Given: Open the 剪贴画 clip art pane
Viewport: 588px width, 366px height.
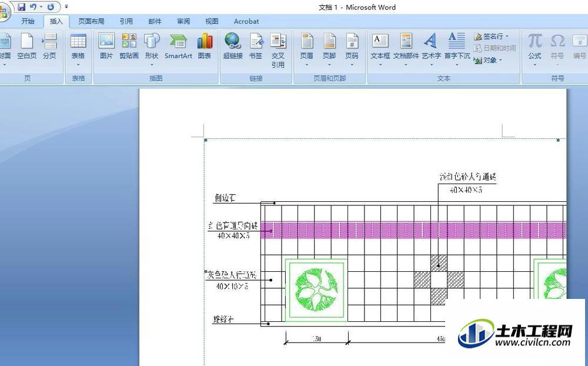Looking at the screenshot, I should (x=129, y=46).
